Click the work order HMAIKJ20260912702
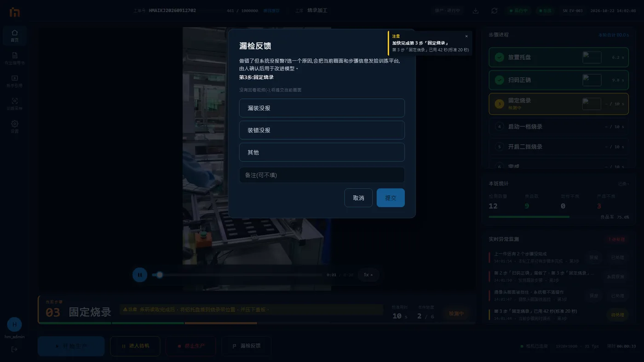Image resolution: width=644 pixels, height=362 pixels. coord(172,11)
